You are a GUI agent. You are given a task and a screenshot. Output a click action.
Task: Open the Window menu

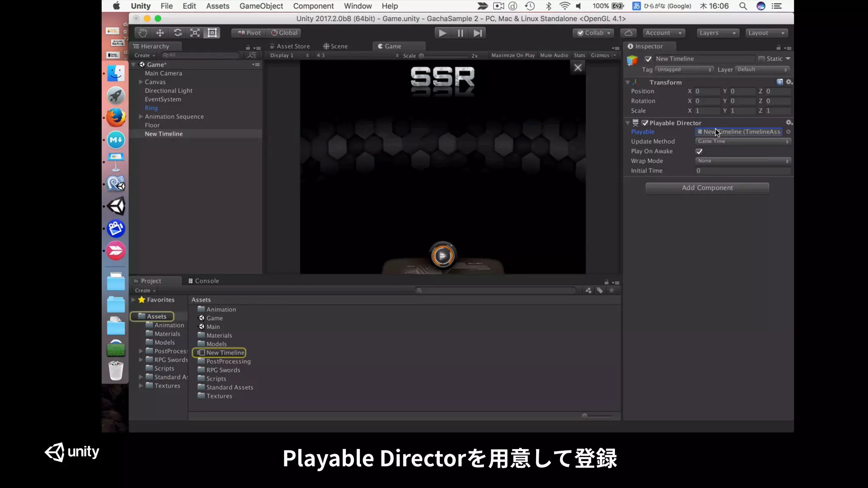click(358, 6)
